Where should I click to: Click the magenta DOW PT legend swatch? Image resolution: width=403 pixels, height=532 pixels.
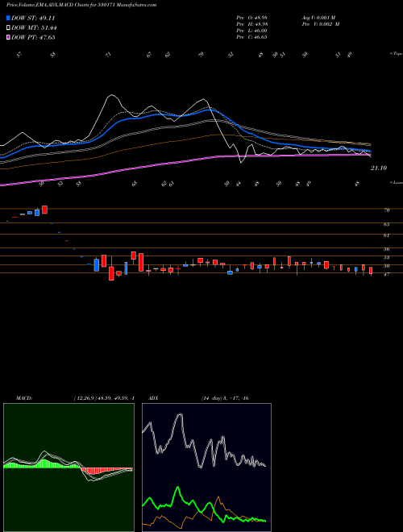8,38
